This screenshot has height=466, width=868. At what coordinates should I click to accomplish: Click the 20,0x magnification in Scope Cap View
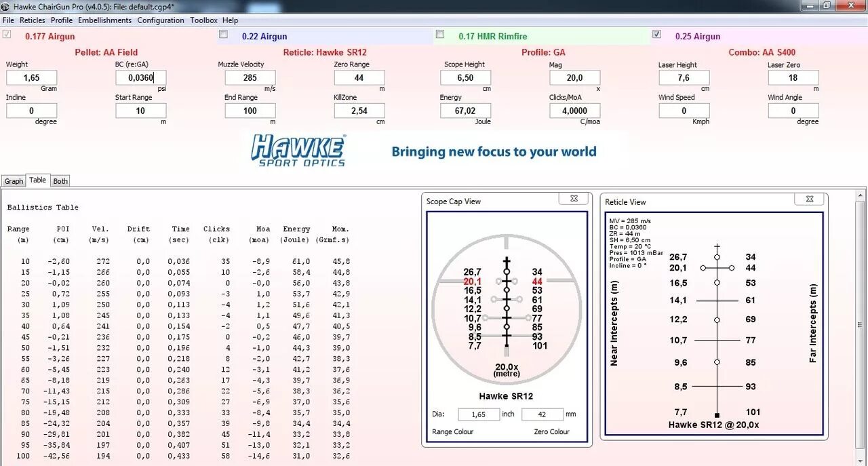pos(507,366)
